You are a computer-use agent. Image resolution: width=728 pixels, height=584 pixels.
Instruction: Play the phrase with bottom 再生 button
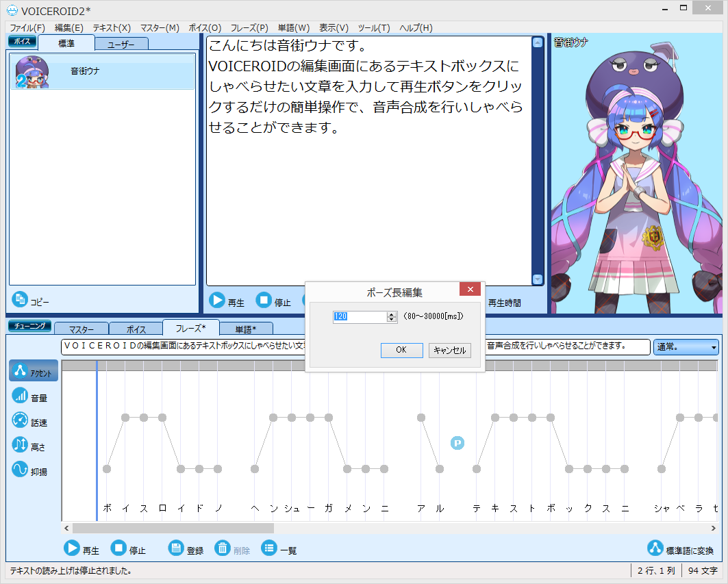pyautogui.click(x=71, y=548)
